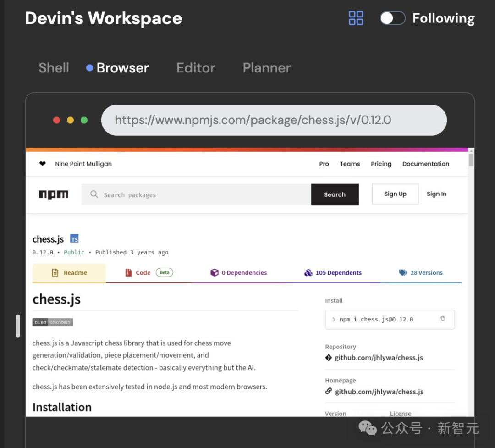Click the homepage link icon under Homepage
495x448 pixels.
pyautogui.click(x=329, y=392)
